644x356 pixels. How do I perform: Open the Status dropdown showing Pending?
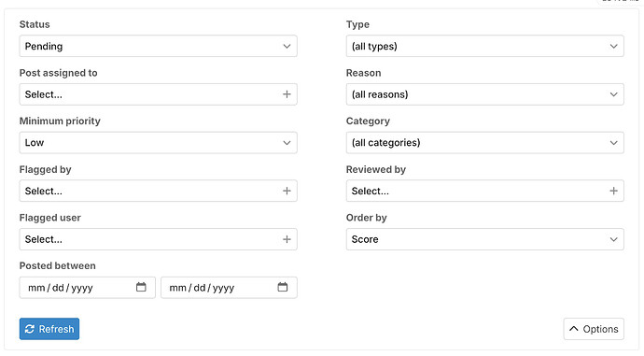[158, 46]
